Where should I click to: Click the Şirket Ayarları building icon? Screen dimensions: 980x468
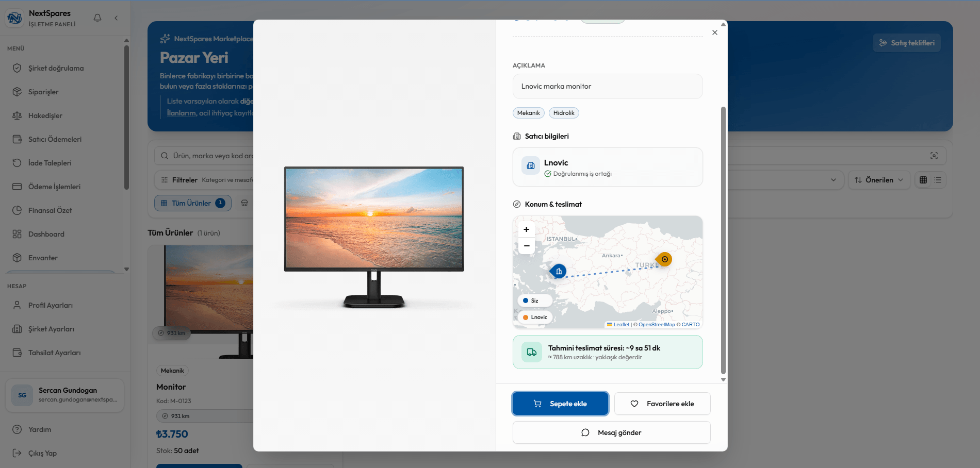click(17, 329)
